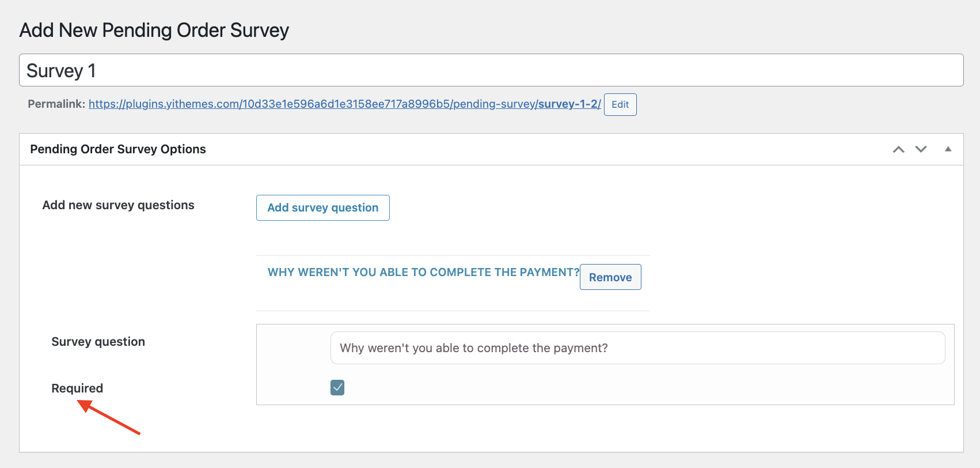Click the Pending Order Survey Options header title

118,149
